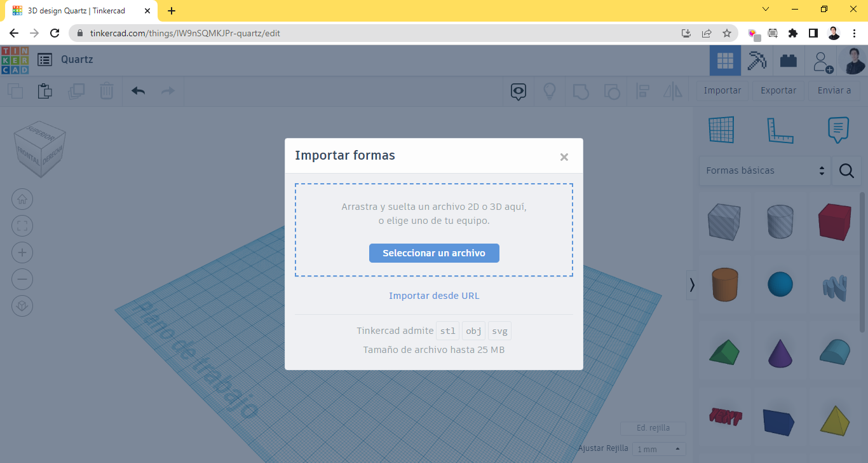Click the group shapes icon
868x463 pixels.
[581, 92]
